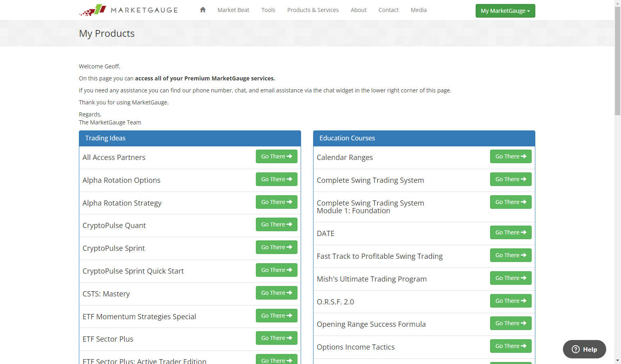621x364 pixels.
Task: Open Complete Swing Trading System course
Action: (511, 179)
